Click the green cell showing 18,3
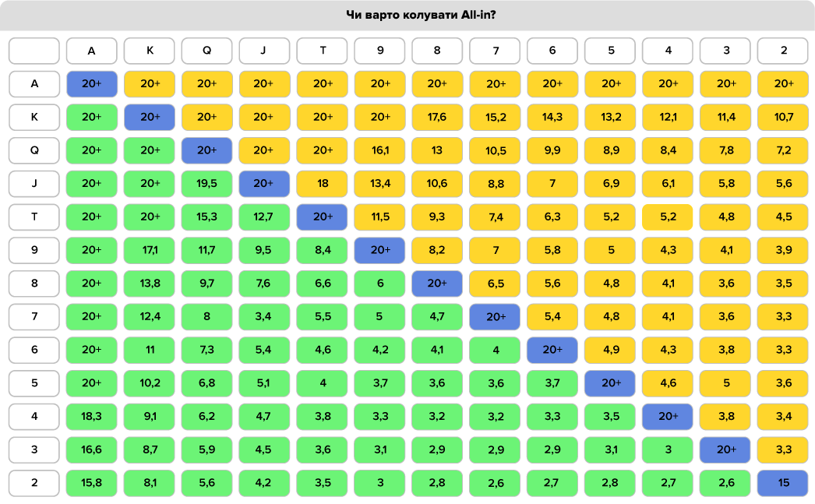Screen dimensions: 815x504 coord(91,417)
